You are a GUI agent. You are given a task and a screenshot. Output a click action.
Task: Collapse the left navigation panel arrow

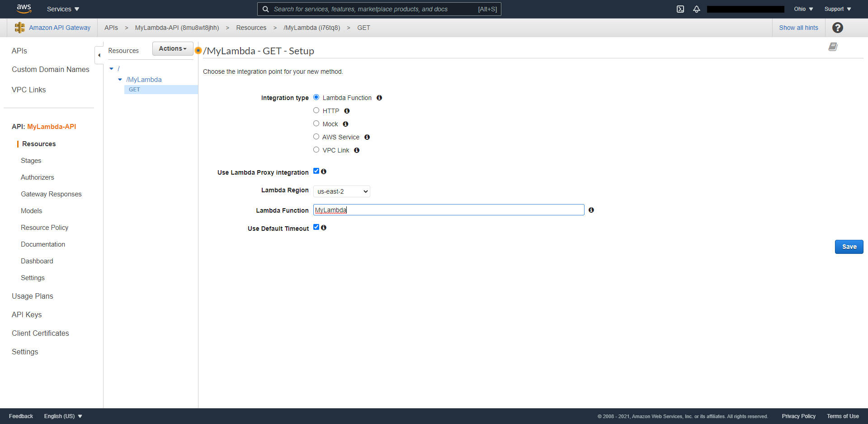click(x=99, y=55)
